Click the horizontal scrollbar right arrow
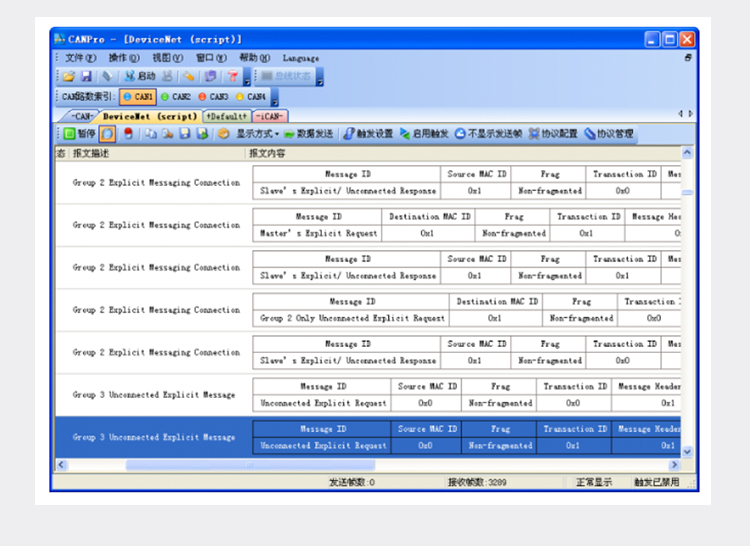 pyautogui.click(x=674, y=464)
